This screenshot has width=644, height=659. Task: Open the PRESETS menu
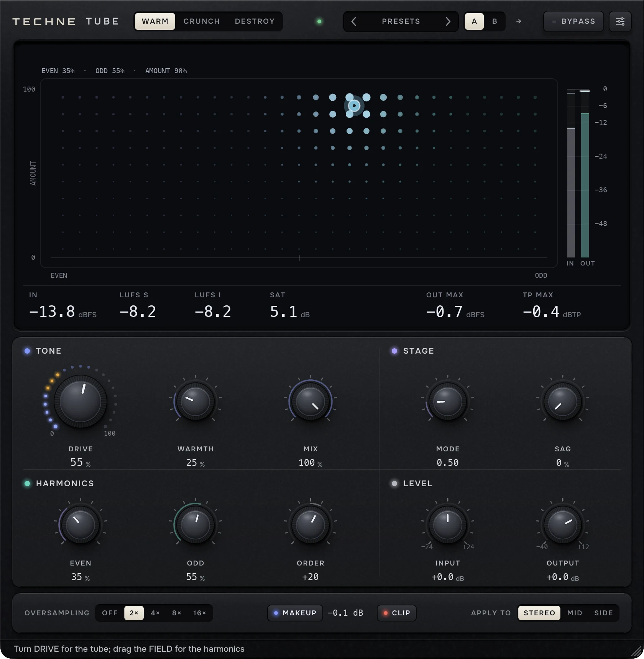pyautogui.click(x=401, y=21)
